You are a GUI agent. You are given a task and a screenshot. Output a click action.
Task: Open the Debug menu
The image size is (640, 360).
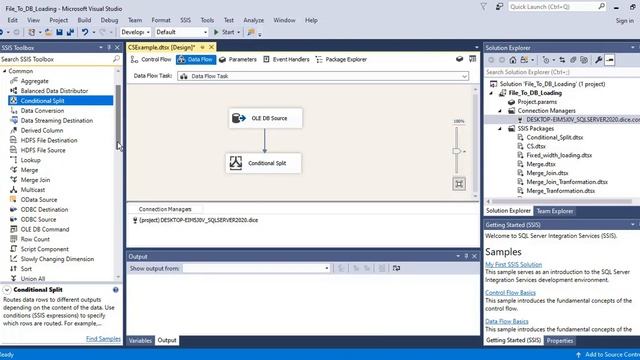click(109, 20)
